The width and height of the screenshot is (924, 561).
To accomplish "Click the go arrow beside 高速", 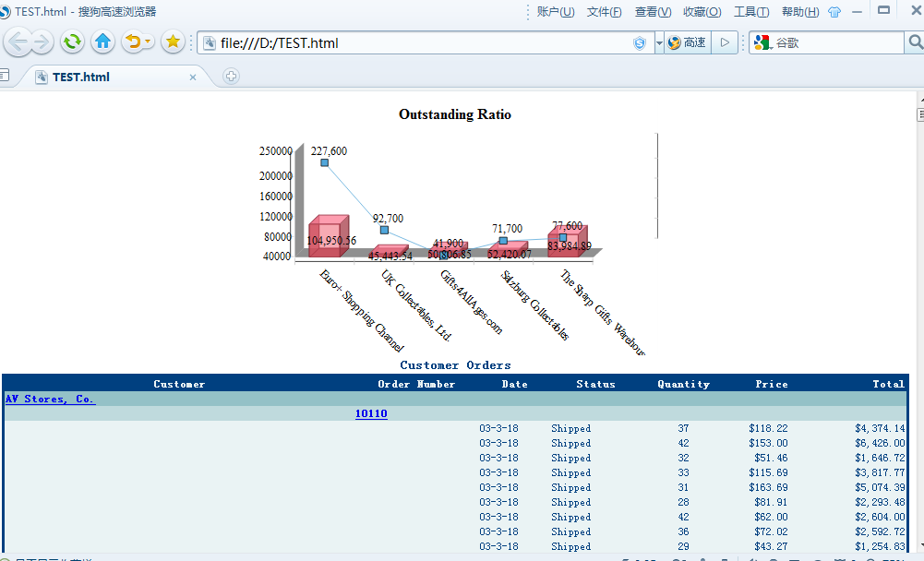I will pos(725,43).
